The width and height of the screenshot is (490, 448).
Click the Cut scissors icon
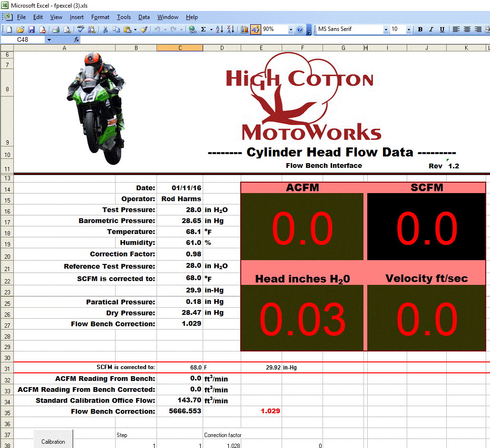(105, 29)
